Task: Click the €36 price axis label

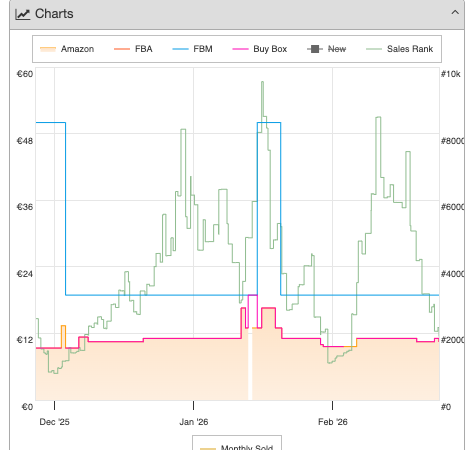Action: [25, 207]
